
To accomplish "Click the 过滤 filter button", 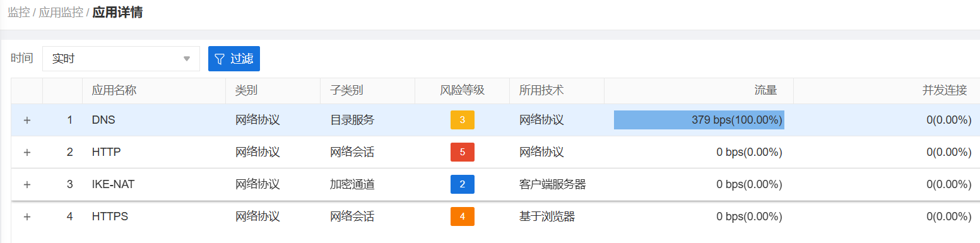I will [x=234, y=59].
